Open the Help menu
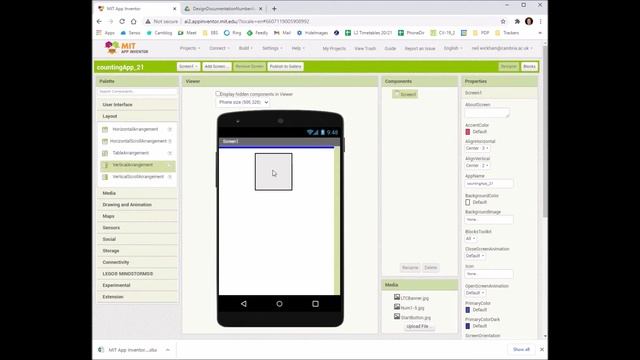640x360 pixels. click(298, 48)
